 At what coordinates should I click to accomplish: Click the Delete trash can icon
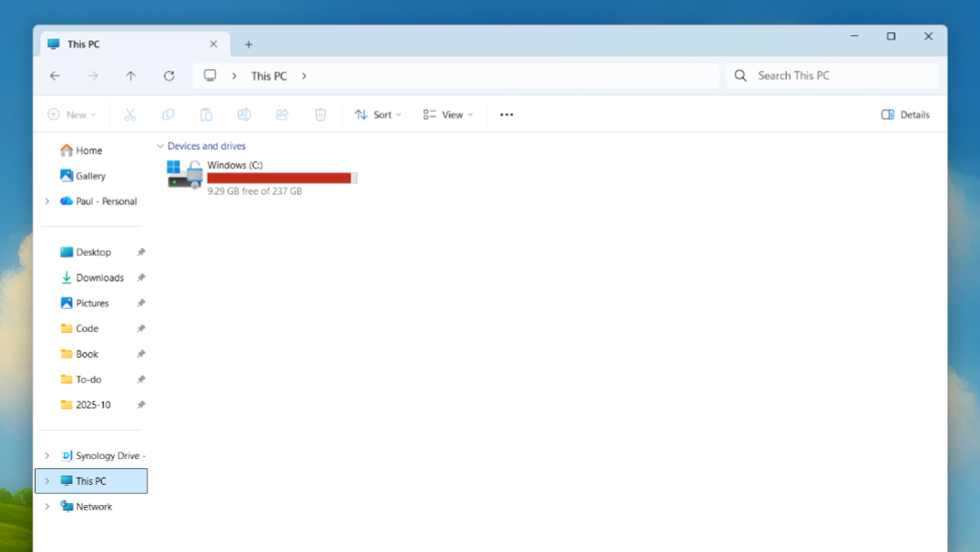click(x=320, y=115)
